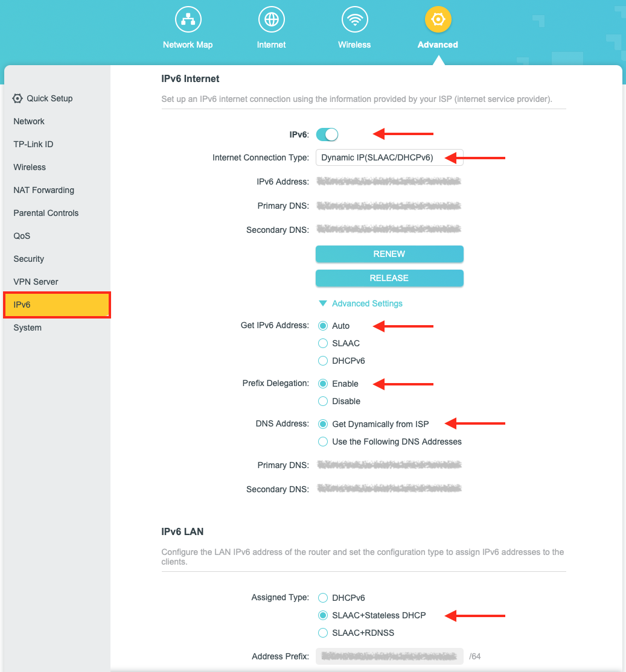Click the Quick Setup gear icon

point(18,98)
